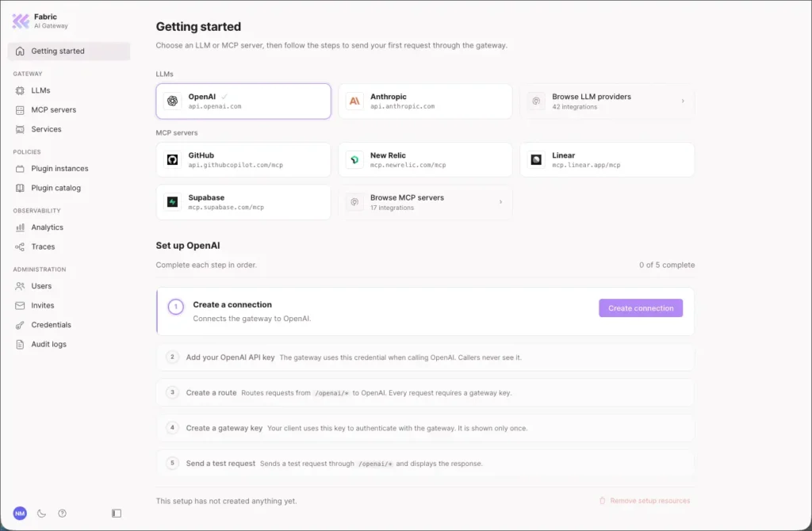Click the '17 integrations' text
Image resolution: width=812 pixels, height=531 pixels.
(x=392, y=208)
